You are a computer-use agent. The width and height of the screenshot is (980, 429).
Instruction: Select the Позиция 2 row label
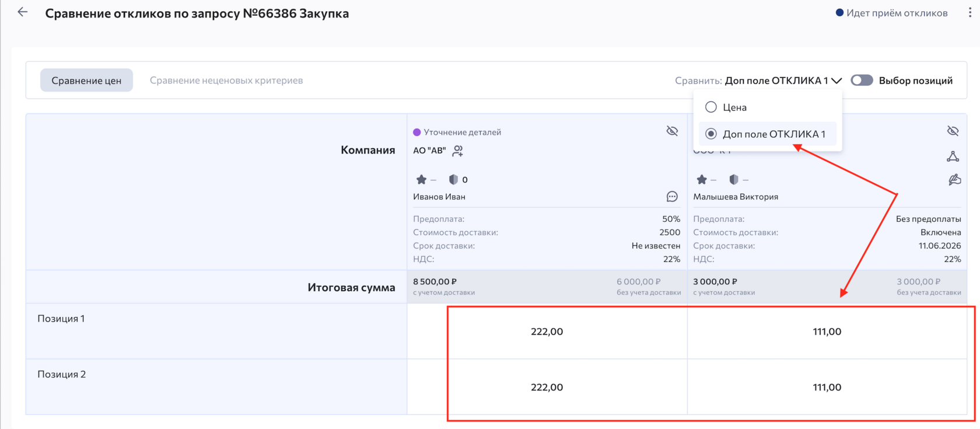[x=62, y=374]
